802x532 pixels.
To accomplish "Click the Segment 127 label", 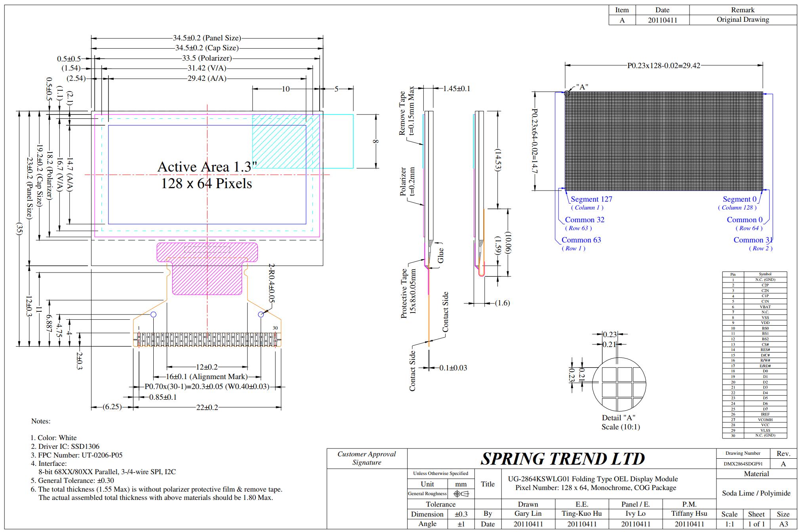I will [591, 199].
